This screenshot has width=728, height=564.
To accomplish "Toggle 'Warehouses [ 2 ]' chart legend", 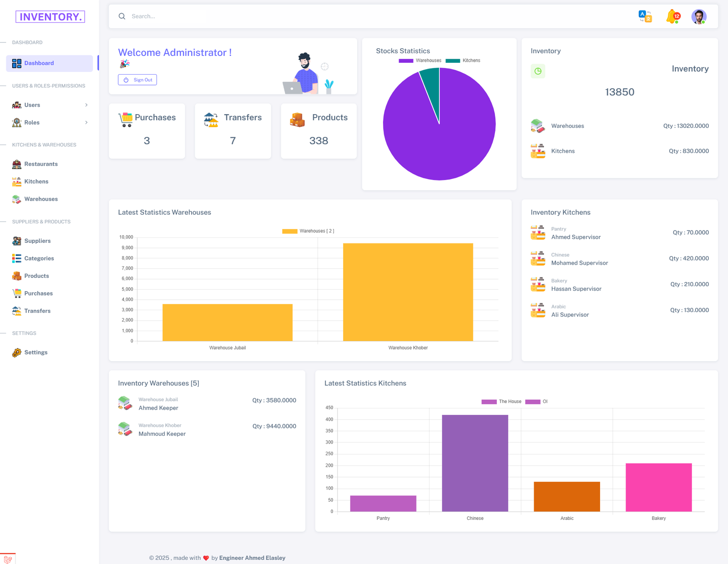I will [x=308, y=231].
